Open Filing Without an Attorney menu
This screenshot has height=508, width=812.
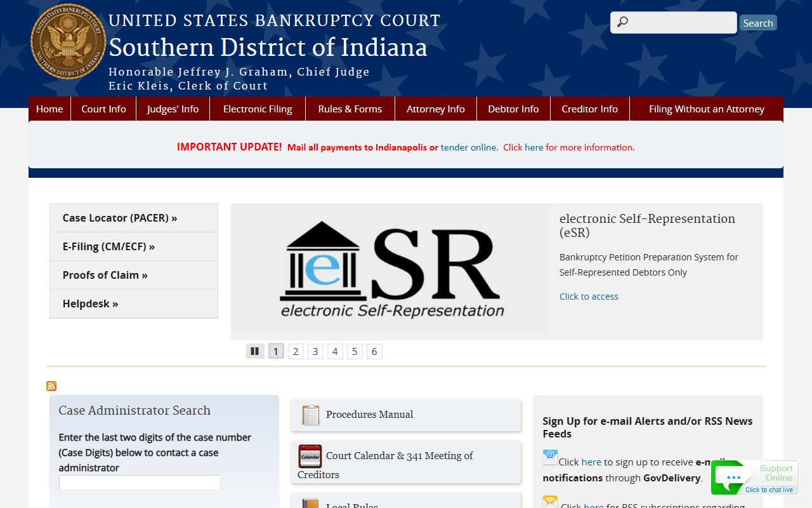click(x=707, y=109)
